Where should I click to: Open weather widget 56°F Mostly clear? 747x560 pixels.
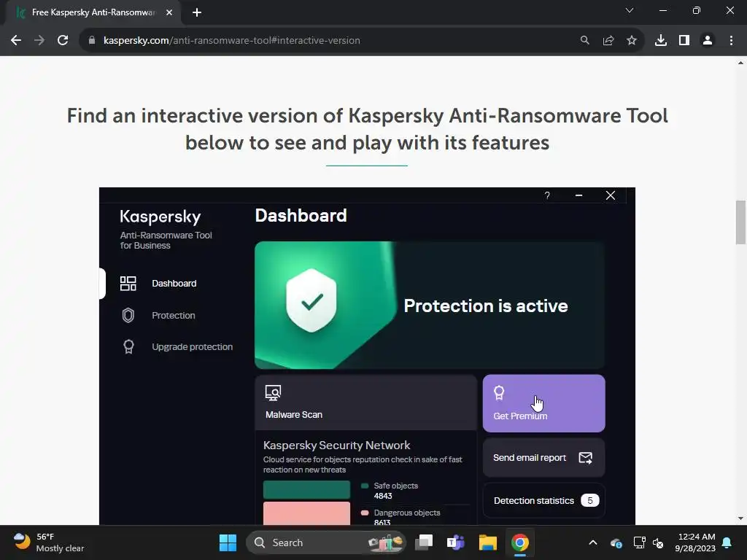pos(49,542)
